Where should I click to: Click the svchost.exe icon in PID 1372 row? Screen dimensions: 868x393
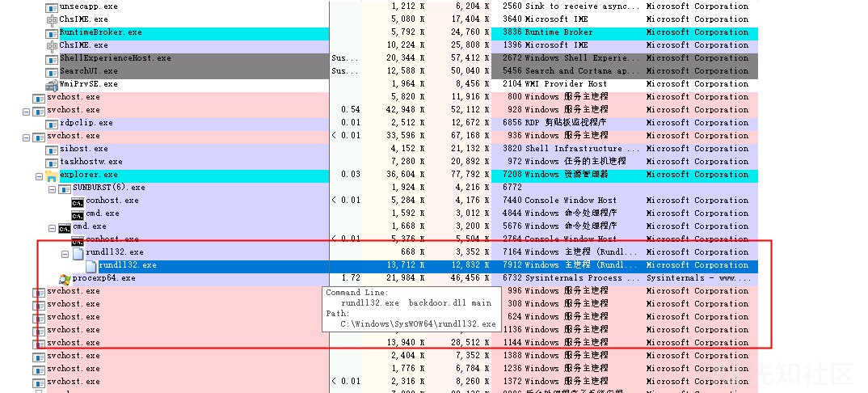point(39,382)
